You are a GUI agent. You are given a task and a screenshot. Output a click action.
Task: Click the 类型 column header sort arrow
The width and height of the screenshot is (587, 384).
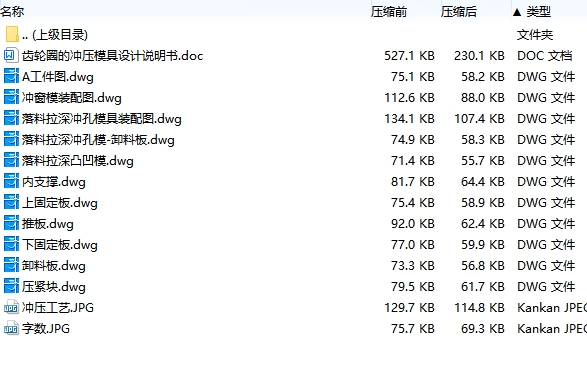tap(517, 12)
